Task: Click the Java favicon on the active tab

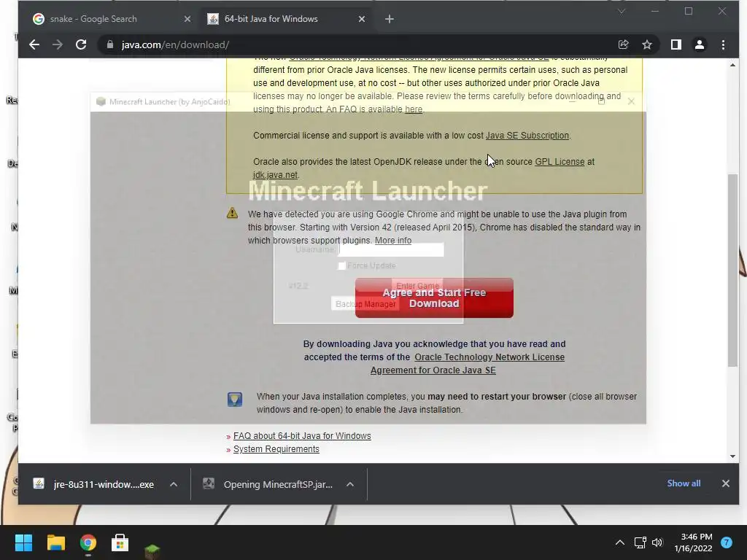Action: (x=212, y=19)
